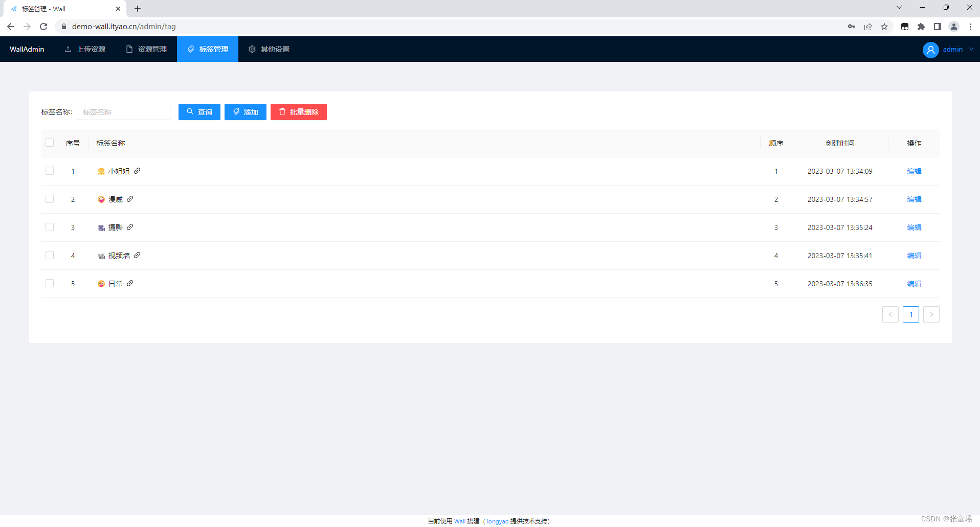The height and width of the screenshot is (527, 980).
Task: Focus the 标签名称 search input field
Action: click(123, 112)
